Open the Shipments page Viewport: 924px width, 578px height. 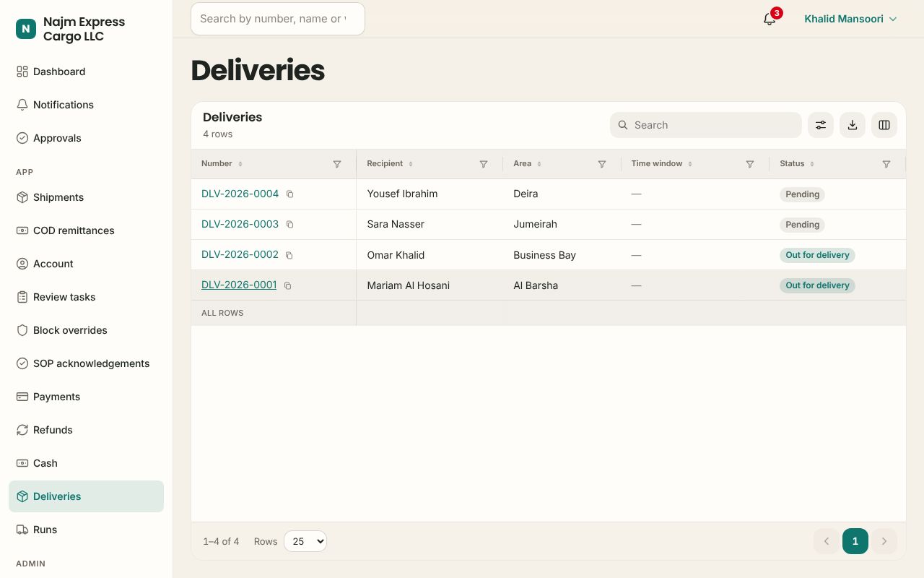click(87, 197)
